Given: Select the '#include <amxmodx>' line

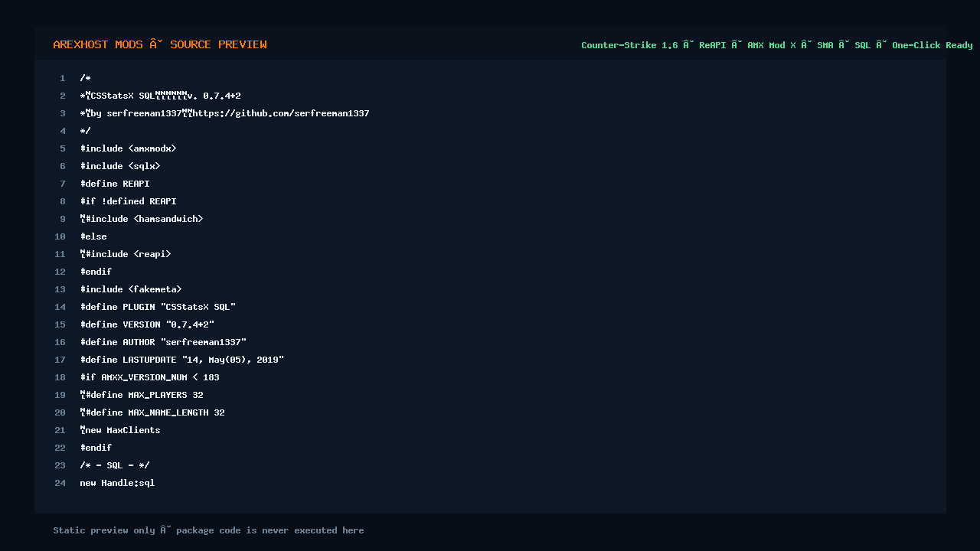Looking at the screenshot, I should tap(128, 148).
